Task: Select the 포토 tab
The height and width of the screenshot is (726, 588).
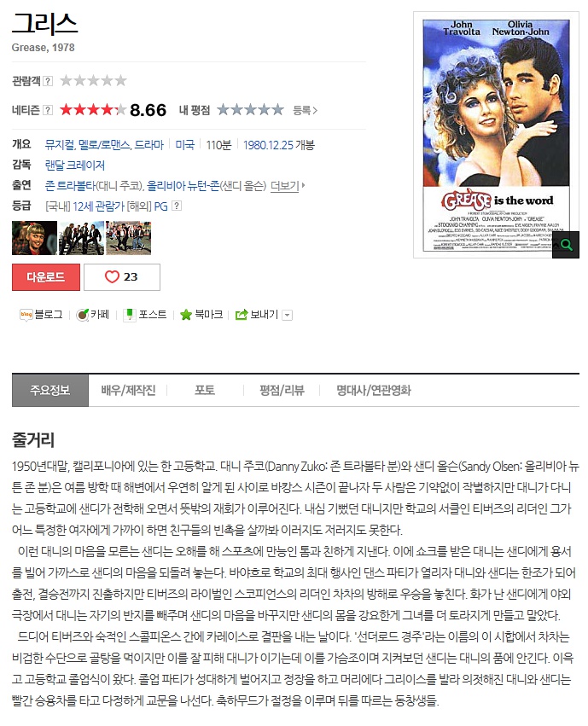Action: click(x=205, y=391)
